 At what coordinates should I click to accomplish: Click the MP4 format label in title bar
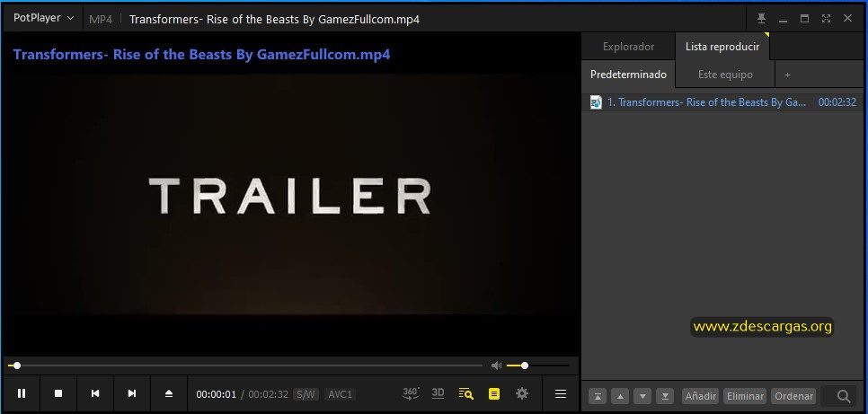[x=101, y=20]
